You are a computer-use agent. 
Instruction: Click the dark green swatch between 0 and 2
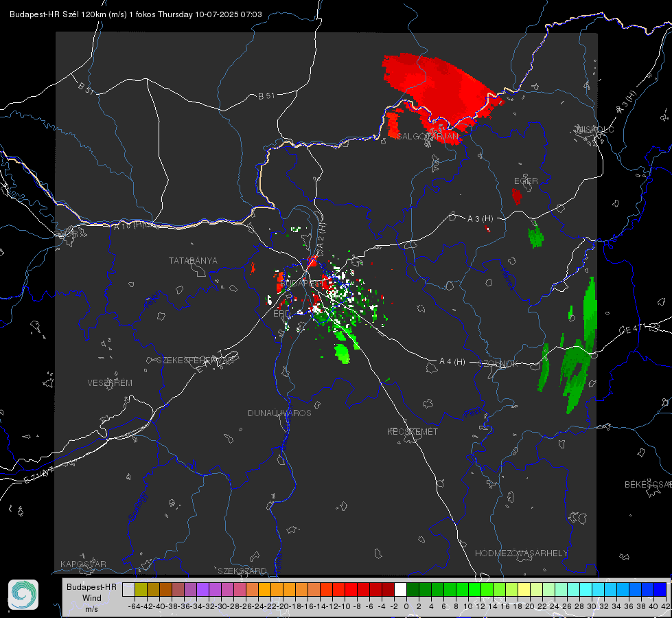(413, 589)
